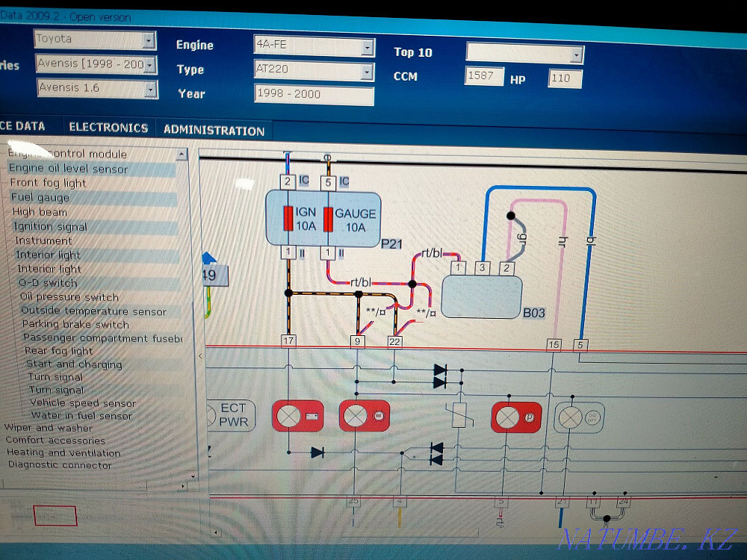The image size is (747, 560).
Task: Switch to the ELECTRONICS tab
Action: click(108, 128)
